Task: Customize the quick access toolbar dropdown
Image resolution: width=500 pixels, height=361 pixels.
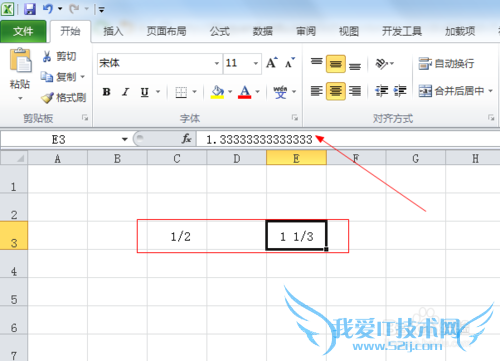Action: tap(101, 10)
